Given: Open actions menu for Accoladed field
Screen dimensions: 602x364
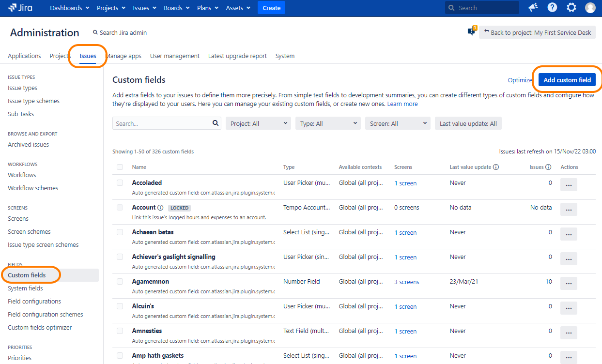Looking at the screenshot, I should pyautogui.click(x=569, y=185).
